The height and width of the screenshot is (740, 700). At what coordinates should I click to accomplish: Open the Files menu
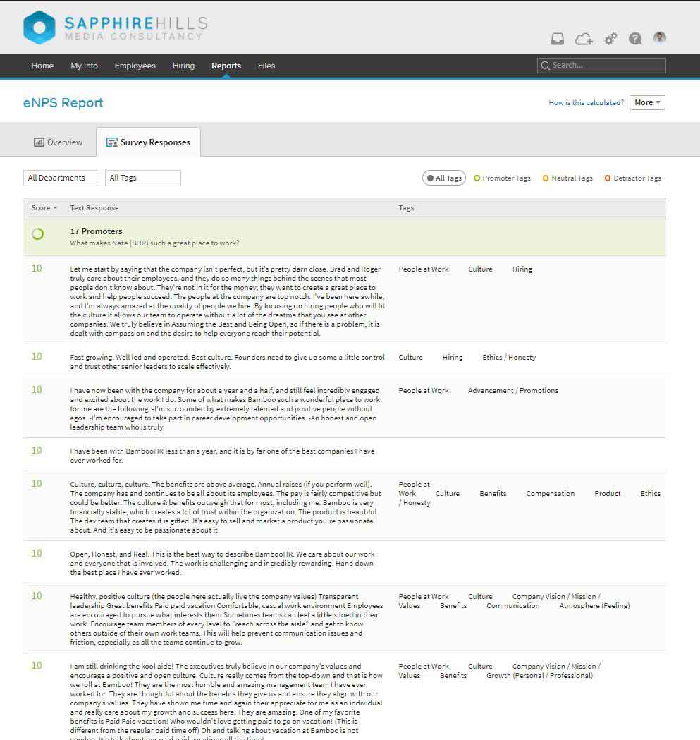point(266,66)
